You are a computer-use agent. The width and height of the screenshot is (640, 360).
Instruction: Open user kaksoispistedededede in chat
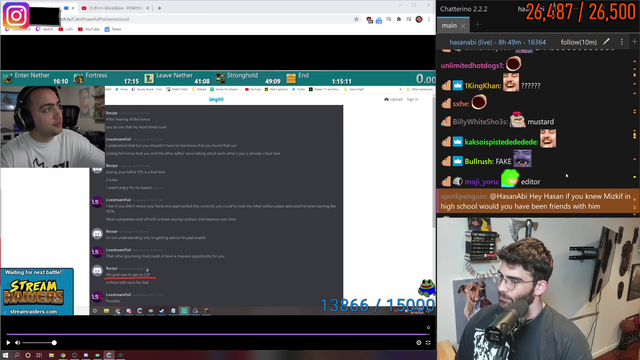click(x=501, y=142)
